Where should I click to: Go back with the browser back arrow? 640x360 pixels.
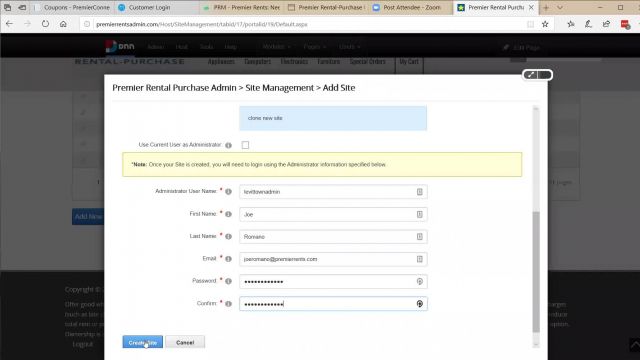click(9, 24)
